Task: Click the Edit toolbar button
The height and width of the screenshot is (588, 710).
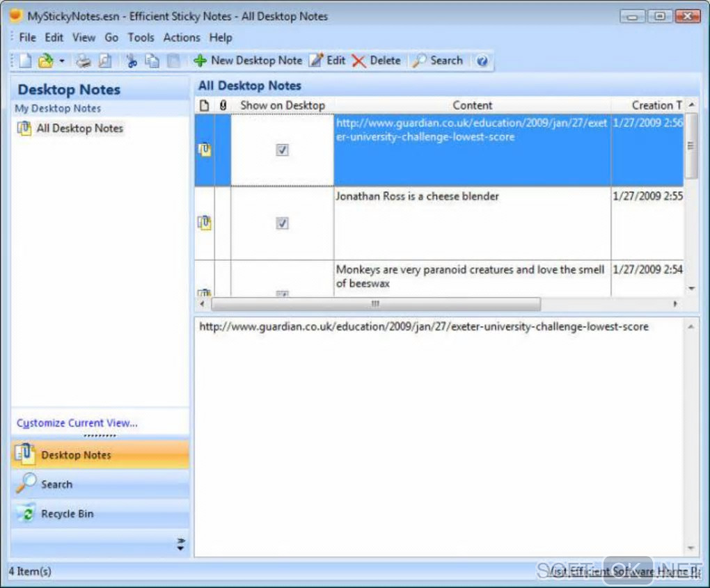Action: click(x=327, y=61)
